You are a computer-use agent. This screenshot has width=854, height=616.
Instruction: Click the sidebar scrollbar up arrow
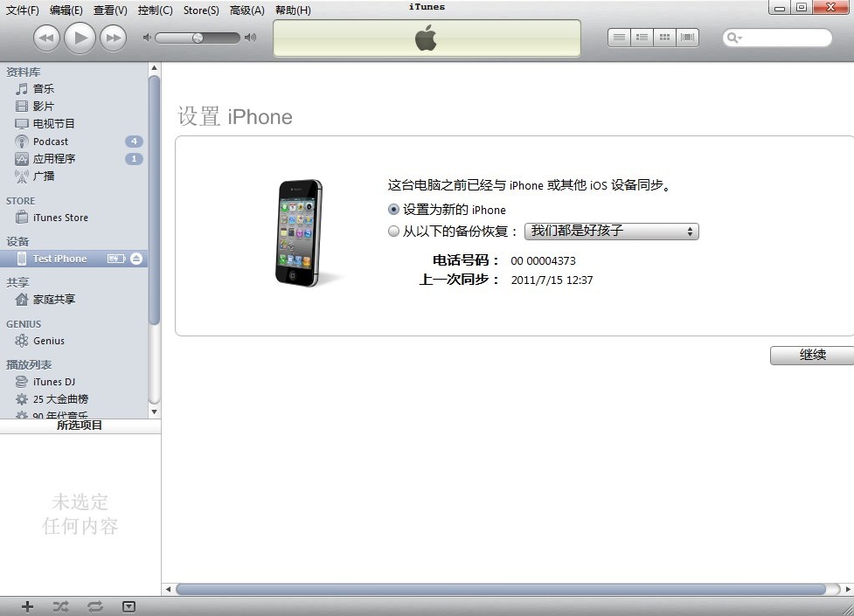pos(154,68)
